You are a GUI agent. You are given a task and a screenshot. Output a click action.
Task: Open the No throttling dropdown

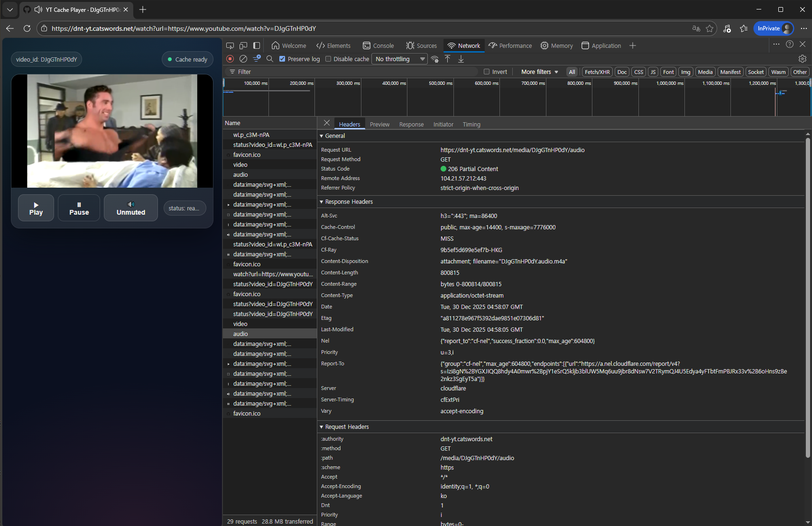(400, 59)
